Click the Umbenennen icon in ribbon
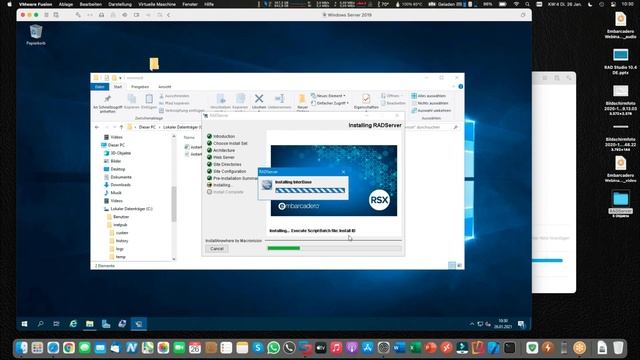This screenshot has width=640, height=360. pos(280,98)
